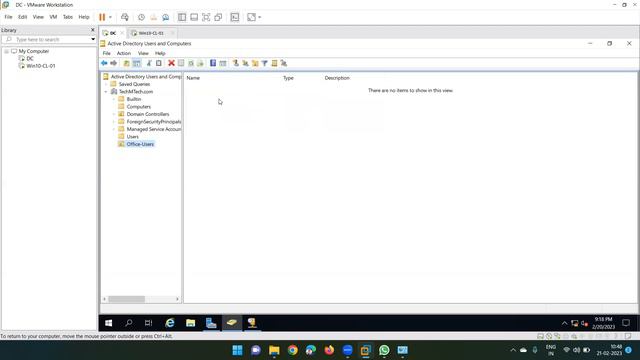Create a new user icon
This screenshot has width=640, height=360.
point(236,63)
